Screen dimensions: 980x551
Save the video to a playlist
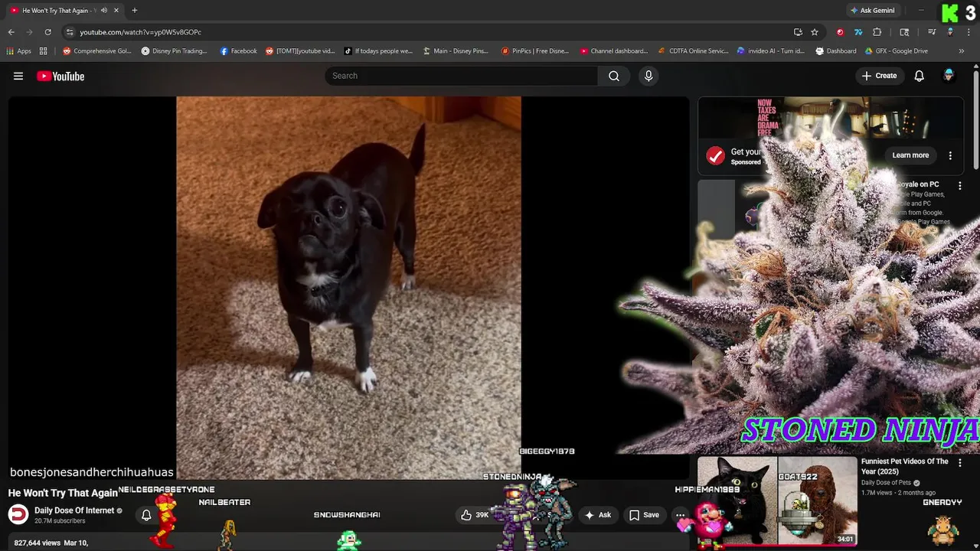[x=645, y=515]
